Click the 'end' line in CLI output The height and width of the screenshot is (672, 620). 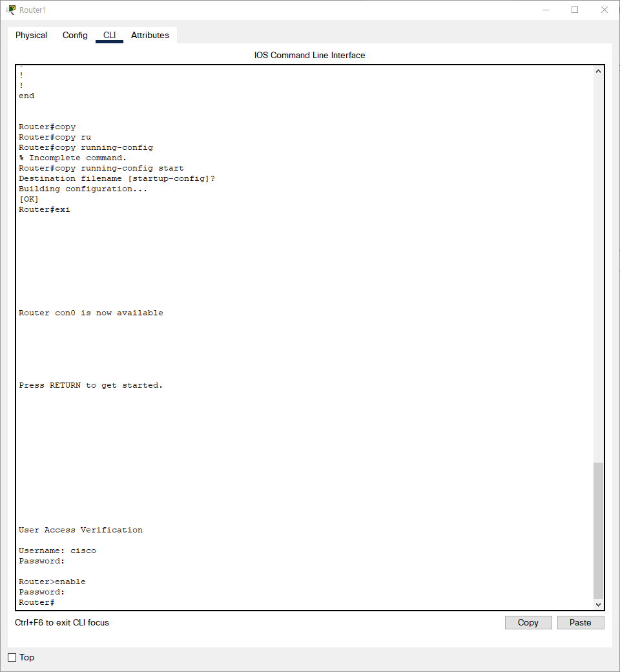tap(26, 96)
